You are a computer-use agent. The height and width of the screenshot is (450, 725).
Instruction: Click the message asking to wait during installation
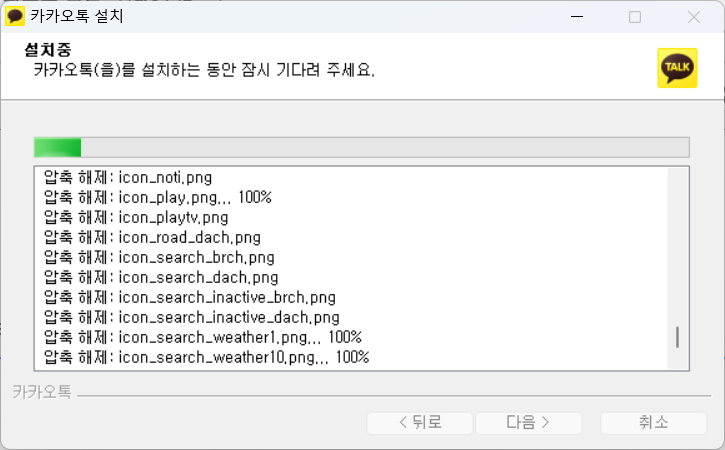pyautogui.click(x=204, y=70)
